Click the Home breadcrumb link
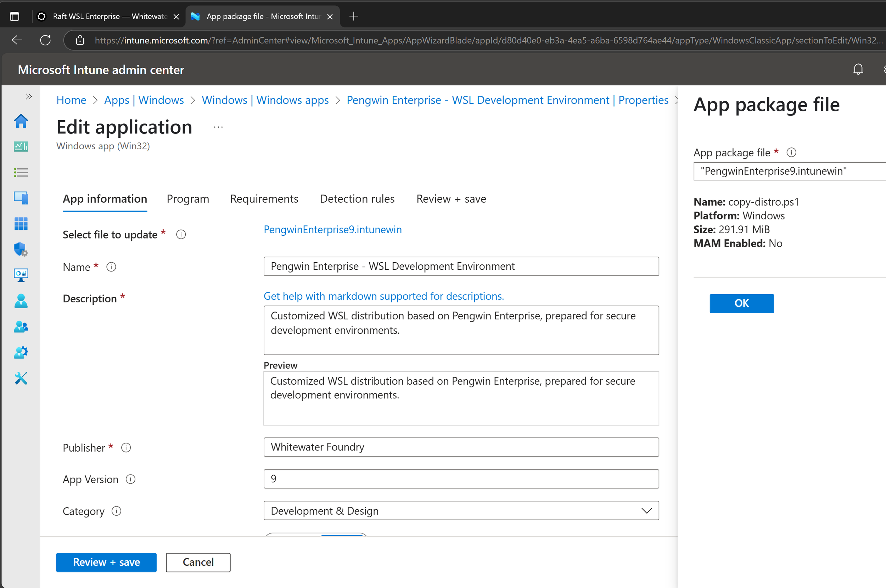The height and width of the screenshot is (588, 886). [71, 100]
